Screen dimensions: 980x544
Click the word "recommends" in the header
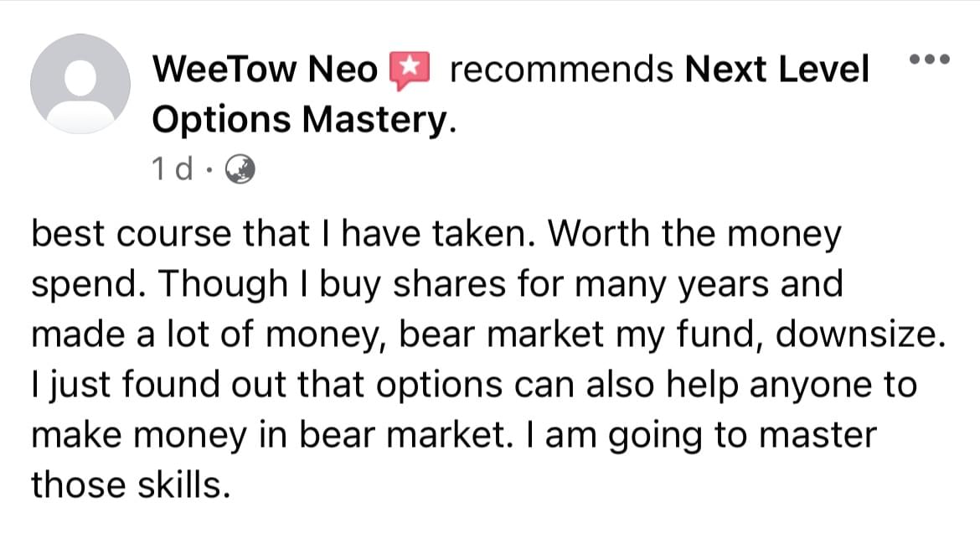pyautogui.click(x=561, y=70)
